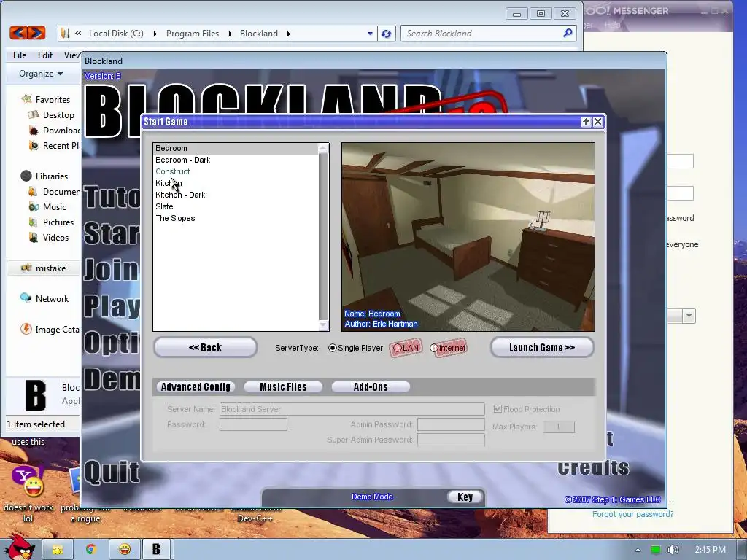This screenshot has height=560, width=747.
Task: Click Favorites in Explorer sidebar
Action: [53, 99]
